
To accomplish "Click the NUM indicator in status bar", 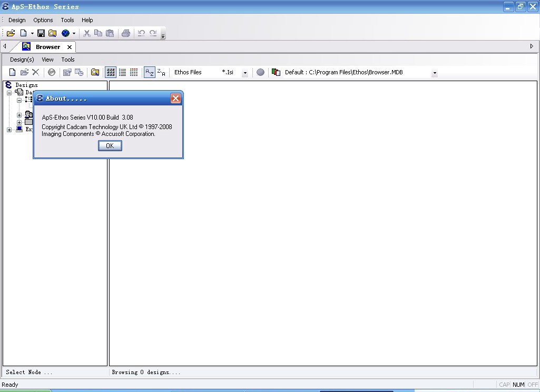I will tap(518, 385).
